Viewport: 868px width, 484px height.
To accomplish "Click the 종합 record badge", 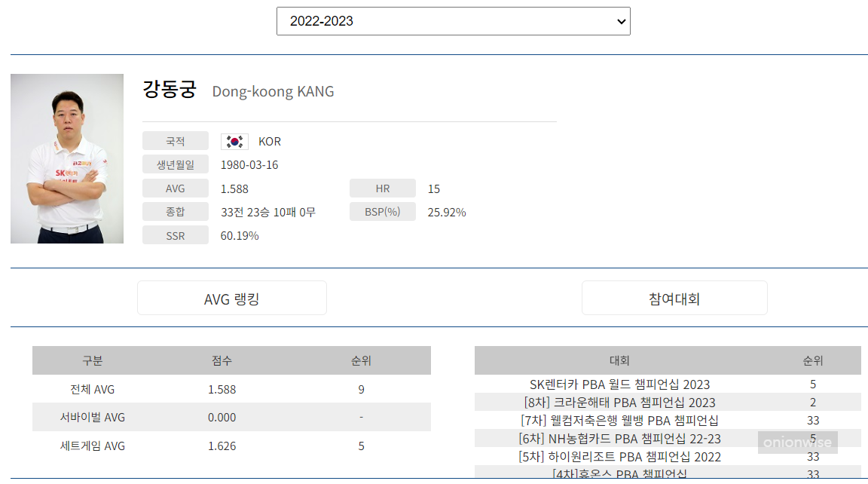I will click(x=176, y=211).
